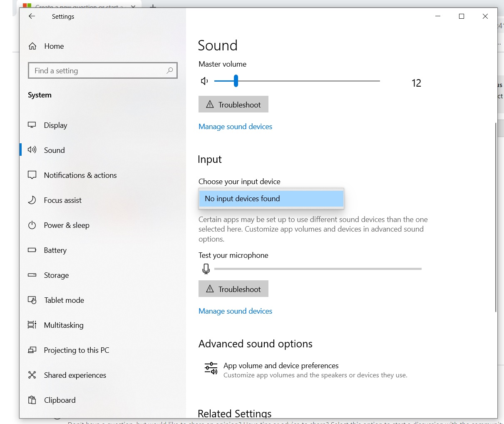504x424 pixels.
Task: Open the Shared experiences label
Action: pyautogui.click(x=75, y=375)
